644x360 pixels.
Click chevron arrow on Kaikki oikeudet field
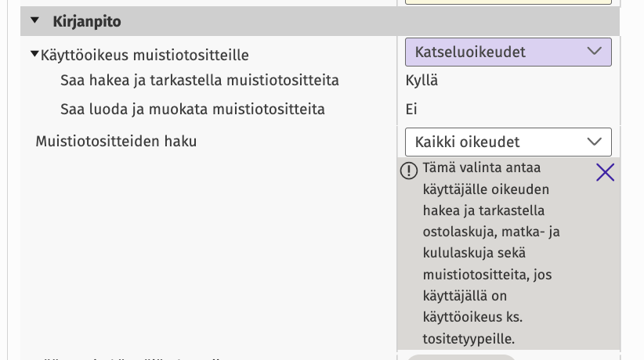click(594, 142)
